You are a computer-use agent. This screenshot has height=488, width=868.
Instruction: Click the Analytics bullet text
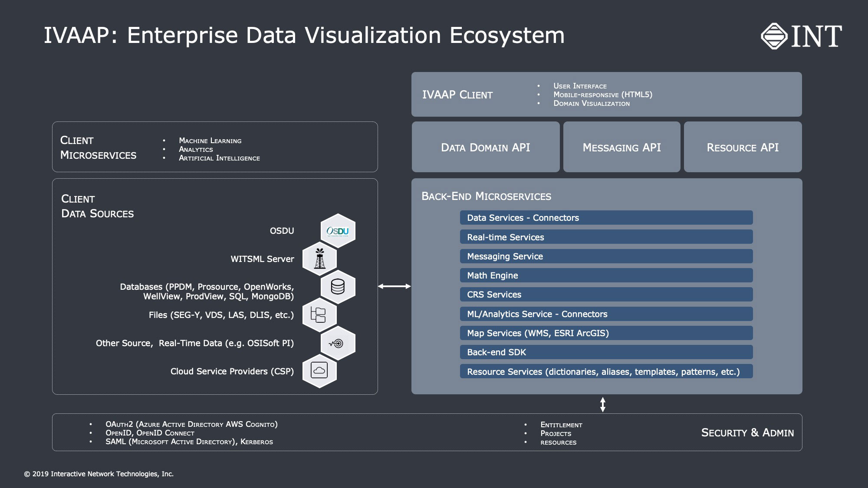pos(196,149)
